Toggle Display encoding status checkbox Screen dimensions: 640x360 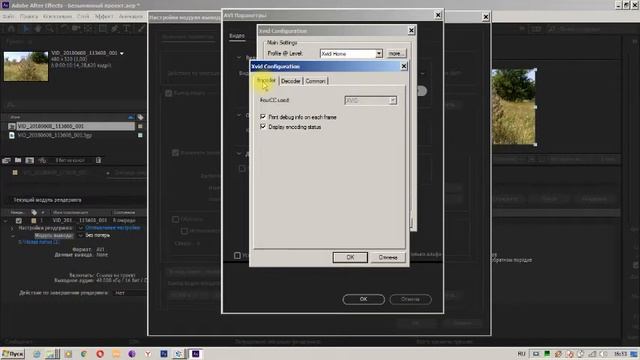pos(263,127)
